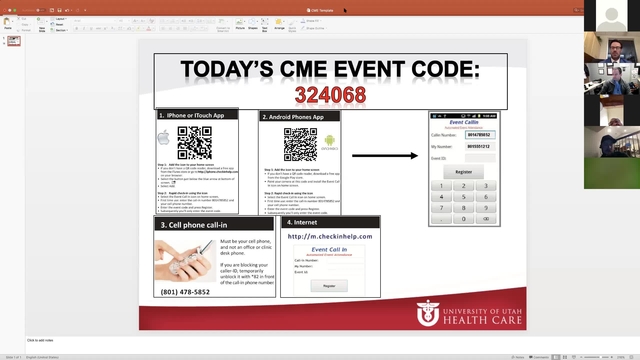Click the Reset slide button
Viewport: 640px width, 360px height.
pos(57,24)
